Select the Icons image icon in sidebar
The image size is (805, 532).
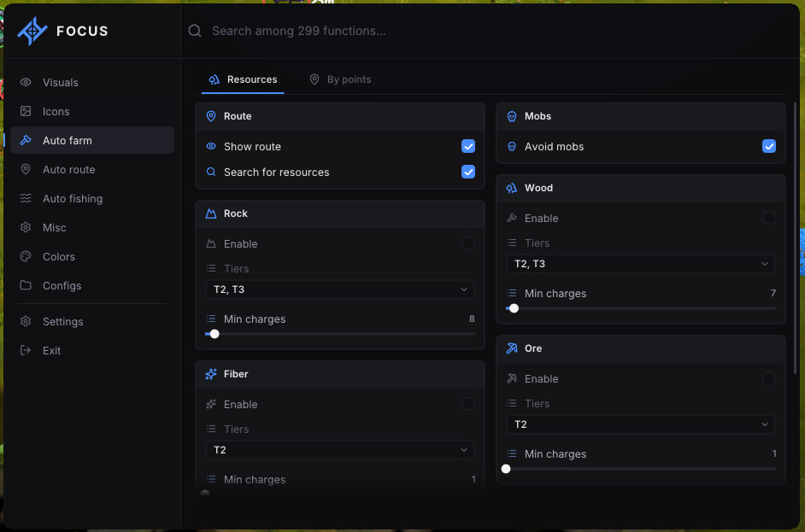click(26, 111)
